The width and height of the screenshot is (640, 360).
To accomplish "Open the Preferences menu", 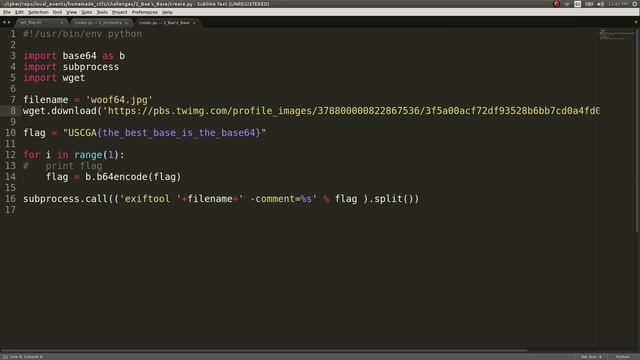I will (x=144, y=12).
